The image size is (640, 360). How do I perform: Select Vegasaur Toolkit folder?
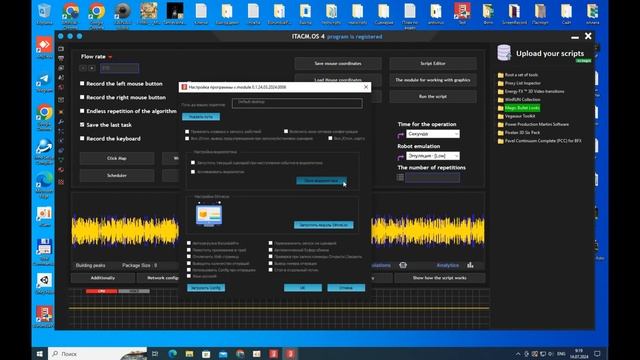coord(520,116)
